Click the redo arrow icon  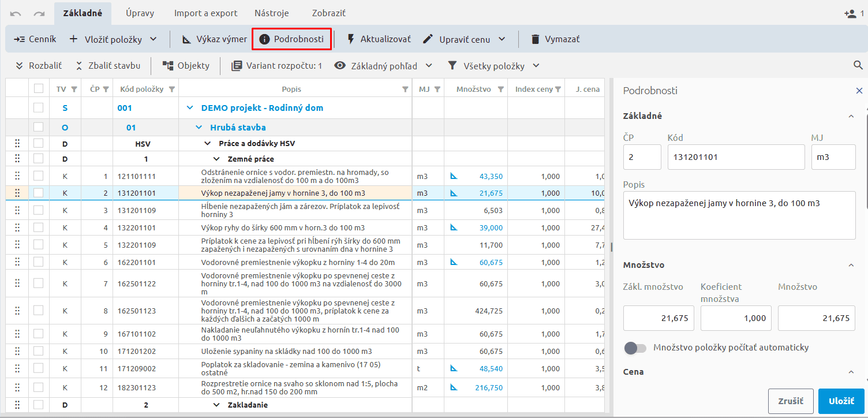(x=39, y=13)
